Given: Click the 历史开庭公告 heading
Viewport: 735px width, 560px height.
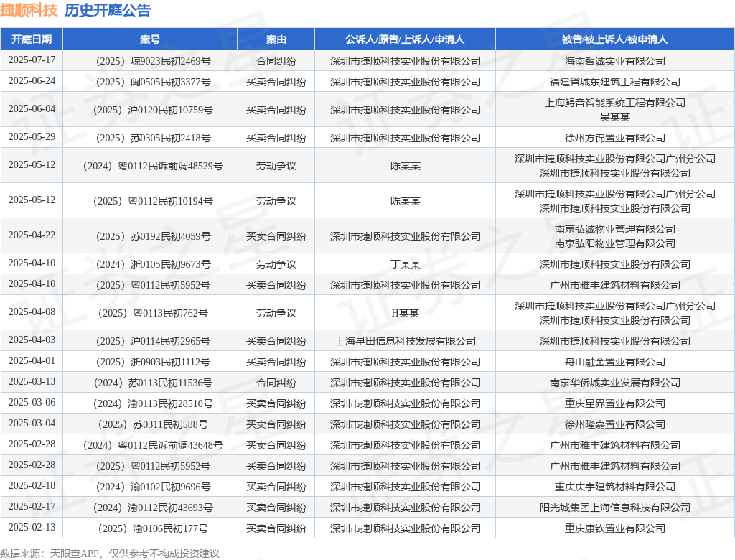Looking at the screenshot, I should pyautogui.click(x=108, y=10).
